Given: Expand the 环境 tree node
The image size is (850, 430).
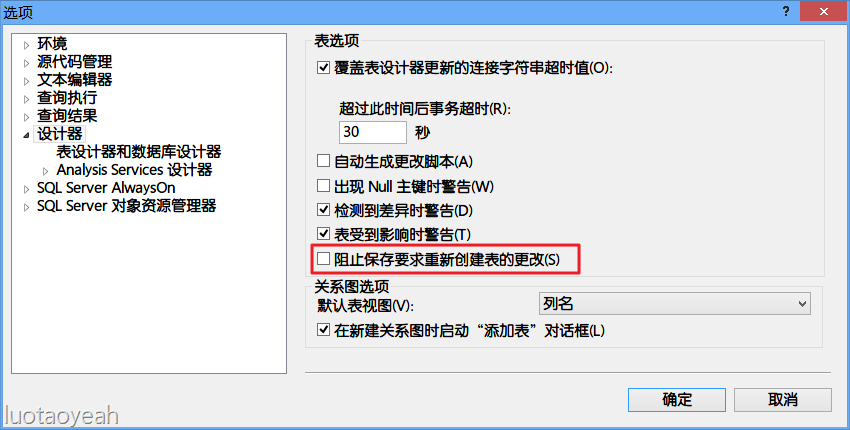Looking at the screenshot, I should tap(26, 46).
